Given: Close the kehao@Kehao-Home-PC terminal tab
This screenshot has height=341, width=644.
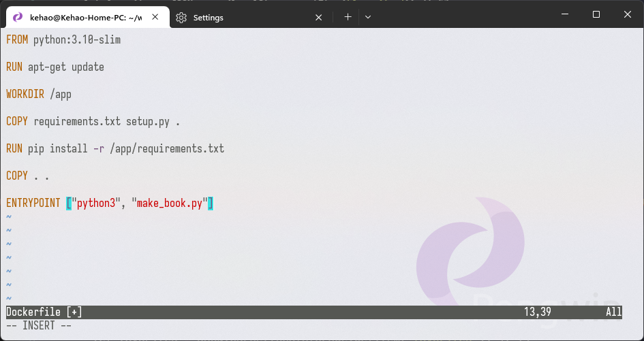Looking at the screenshot, I should [x=155, y=17].
